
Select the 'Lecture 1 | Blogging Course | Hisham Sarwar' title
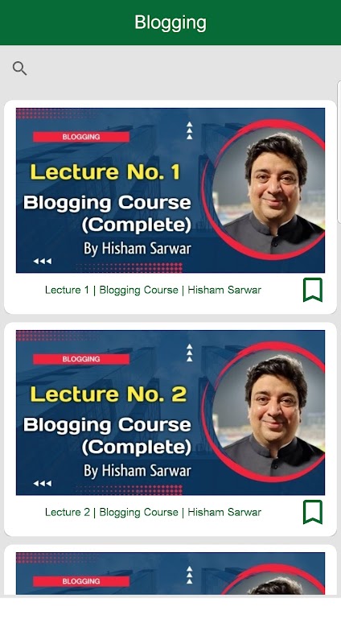153,290
